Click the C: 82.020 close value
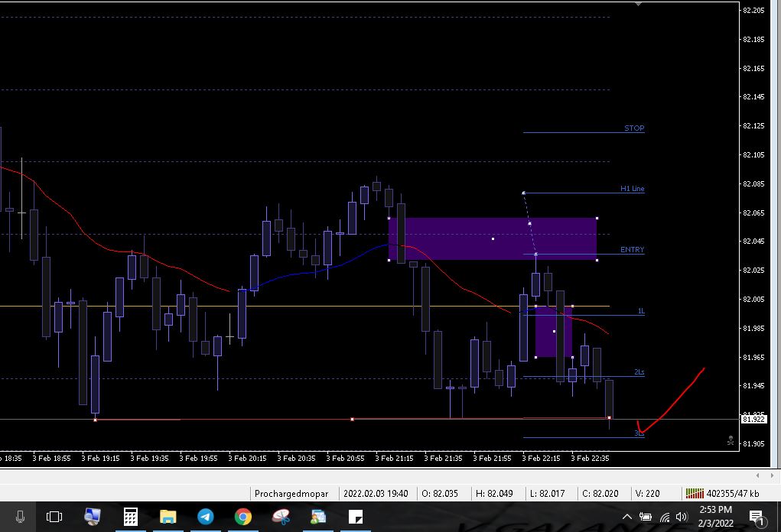 pyautogui.click(x=600, y=494)
